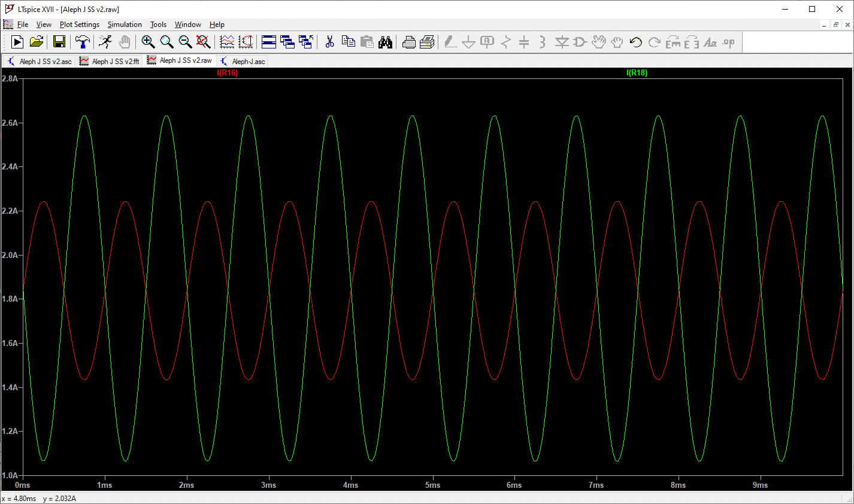
Task: Click the 2.8A vertical axis label
Action: (x=10, y=78)
